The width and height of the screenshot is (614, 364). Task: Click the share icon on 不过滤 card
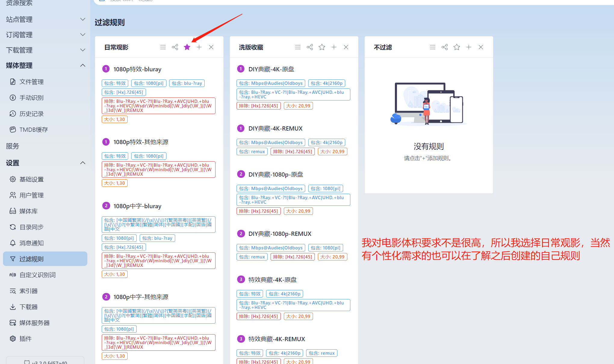point(445,47)
